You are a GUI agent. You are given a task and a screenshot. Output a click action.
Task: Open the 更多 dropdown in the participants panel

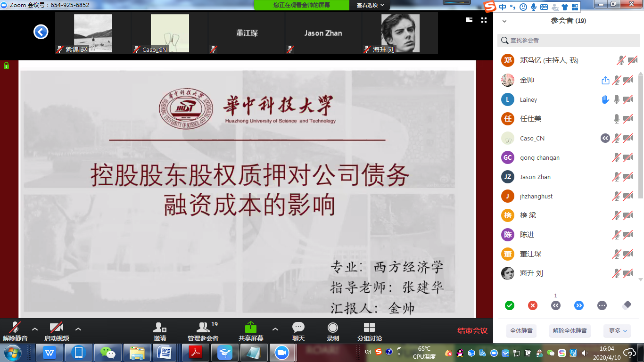click(x=617, y=331)
